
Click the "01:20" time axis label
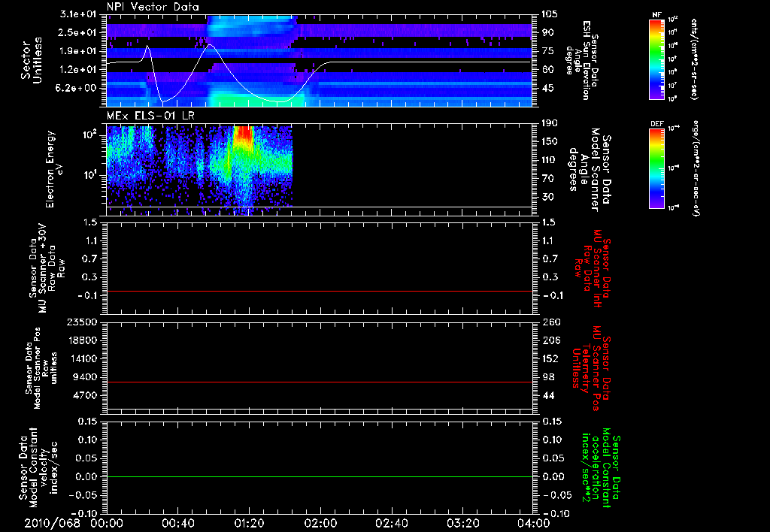tap(249, 523)
